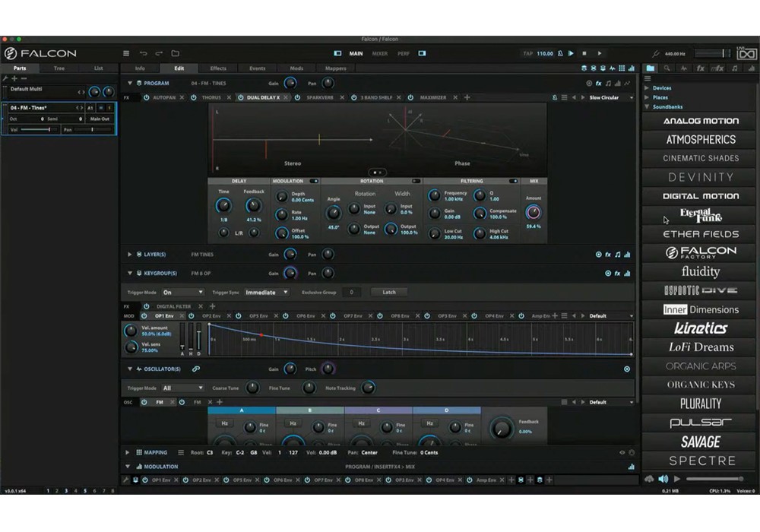Open the mfx multi-effects browser tab
This screenshot has width=760, height=532.
coord(717,68)
